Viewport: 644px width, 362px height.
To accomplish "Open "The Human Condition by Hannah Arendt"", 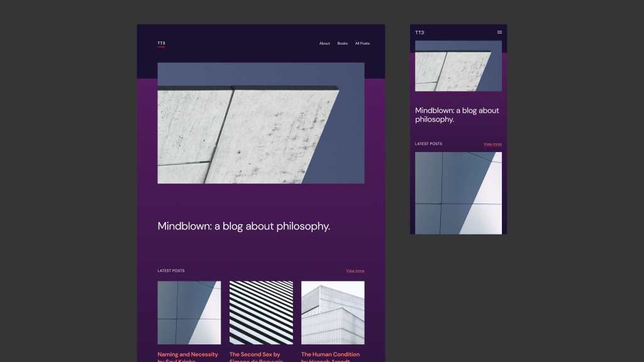I will (330, 356).
